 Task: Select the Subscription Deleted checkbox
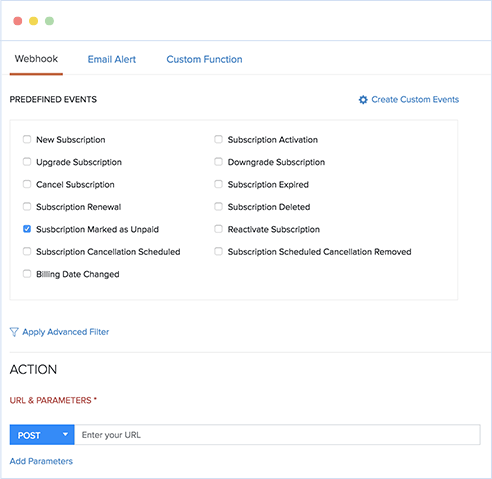(218, 206)
